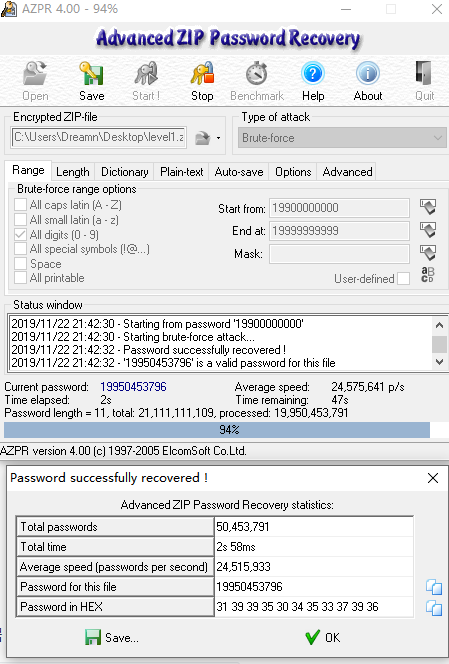Open the custom charset ABCD icon

[x=427, y=274]
